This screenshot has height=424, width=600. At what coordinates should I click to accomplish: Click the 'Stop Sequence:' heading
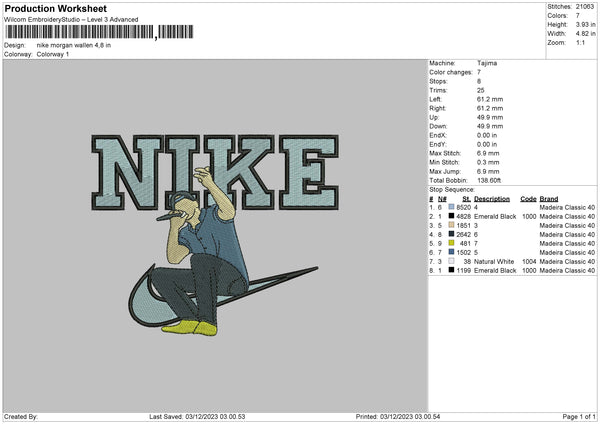(452, 189)
